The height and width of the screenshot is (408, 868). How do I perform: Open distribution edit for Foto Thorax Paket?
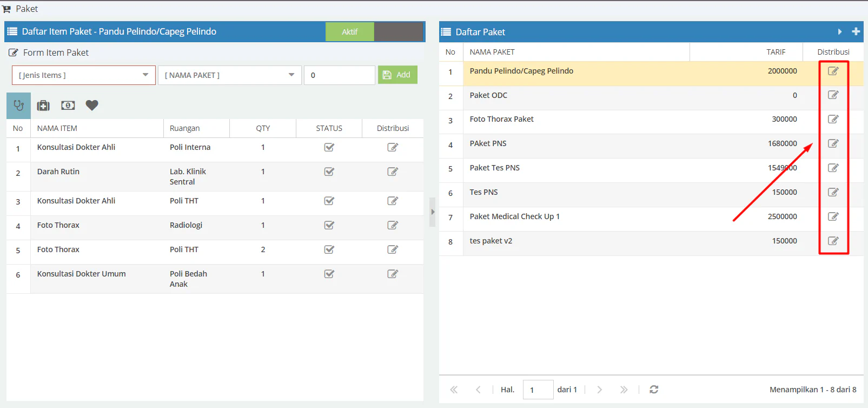pos(833,119)
